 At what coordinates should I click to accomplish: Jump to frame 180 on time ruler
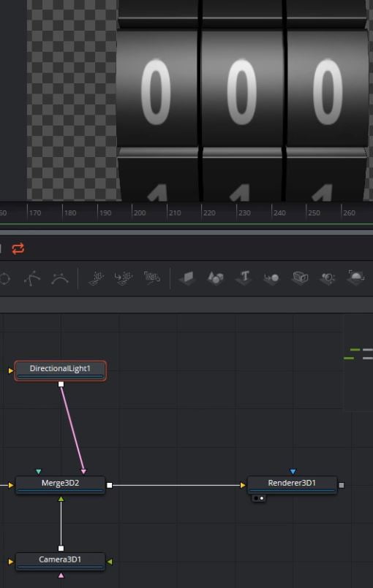tap(70, 213)
